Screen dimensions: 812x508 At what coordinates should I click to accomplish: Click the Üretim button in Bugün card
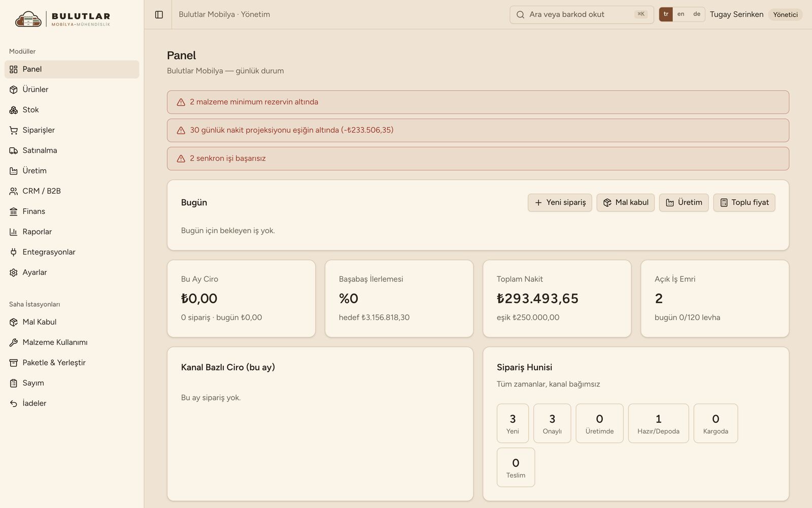(x=684, y=203)
